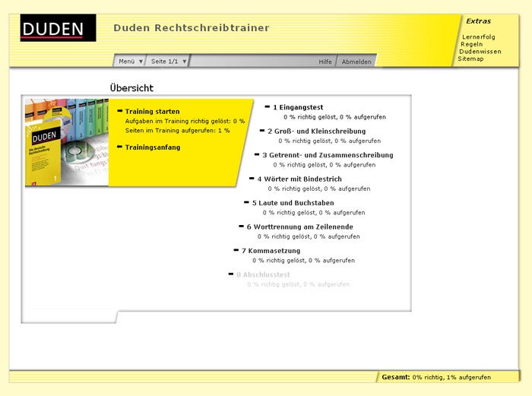
Task: Open chapter 2 Groß- und Kleinschreibung
Action: click(x=317, y=131)
